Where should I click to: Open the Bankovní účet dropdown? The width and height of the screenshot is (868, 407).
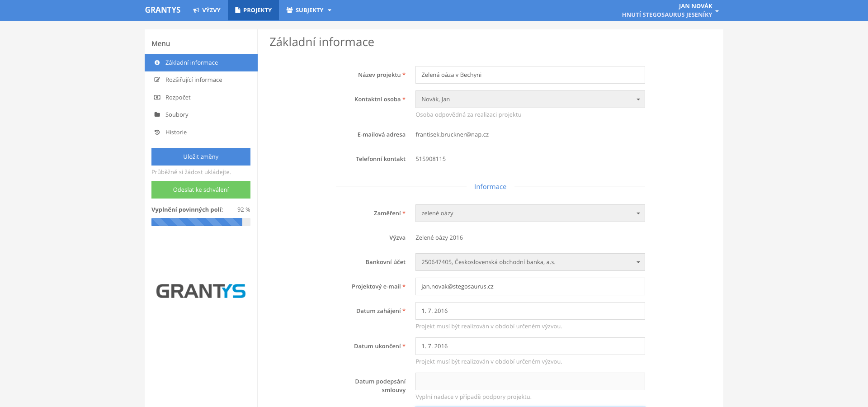point(530,262)
